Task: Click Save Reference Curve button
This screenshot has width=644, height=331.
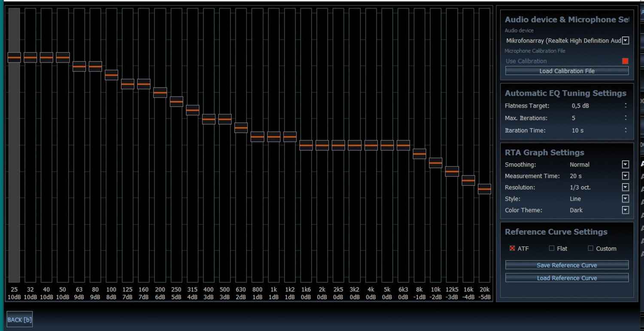Action: (567, 265)
